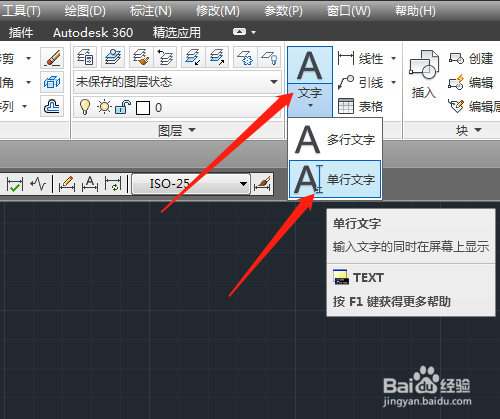This screenshot has height=419, width=500.
Task: Toggle layer 0 on/off lightbulb
Action: (x=85, y=107)
